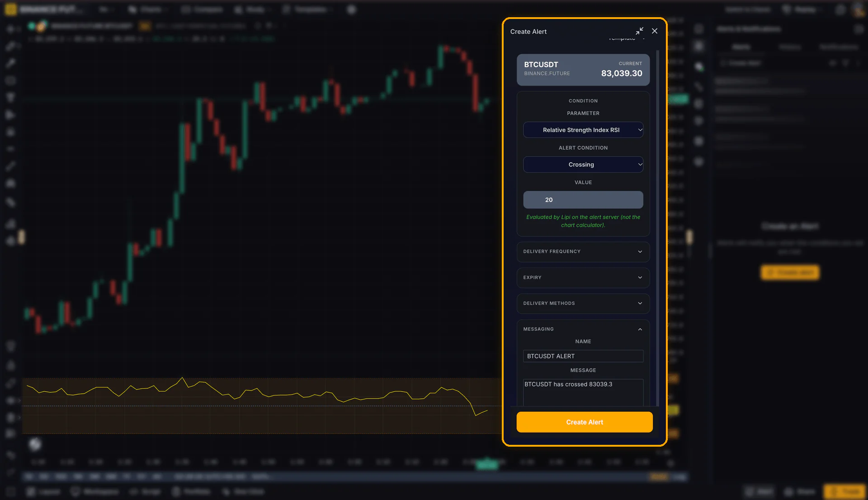Click the orange Create Alert button in dialog
The image size is (868, 500).
[x=585, y=422]
